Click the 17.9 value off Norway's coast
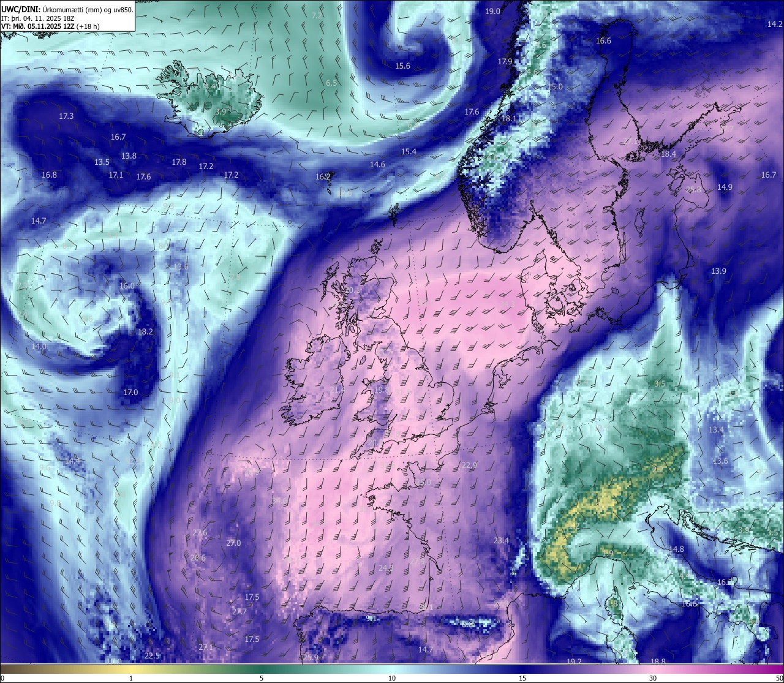The width and height of the screenshot is (784, 683). (x=505, y=62)
